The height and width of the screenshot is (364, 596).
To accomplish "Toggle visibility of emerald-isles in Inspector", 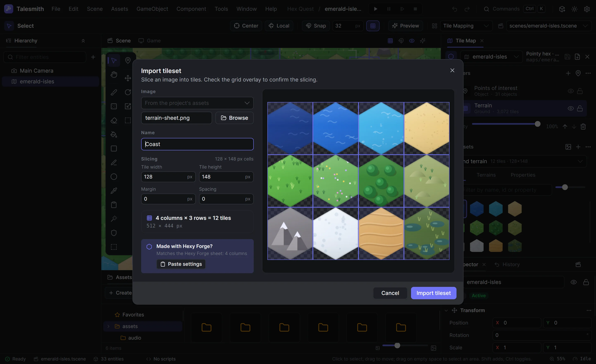I will tap(573, 282).
